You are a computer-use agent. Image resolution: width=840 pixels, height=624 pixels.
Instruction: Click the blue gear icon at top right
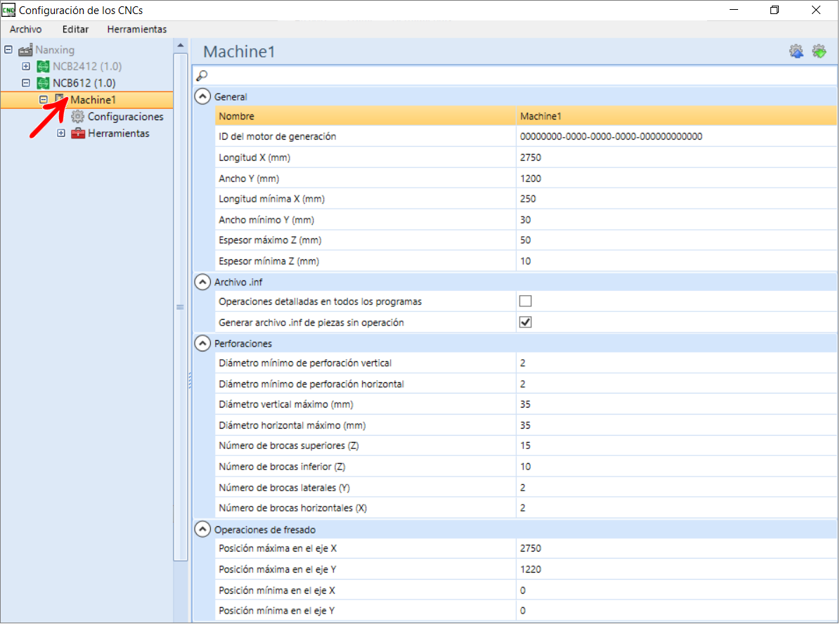796,51
